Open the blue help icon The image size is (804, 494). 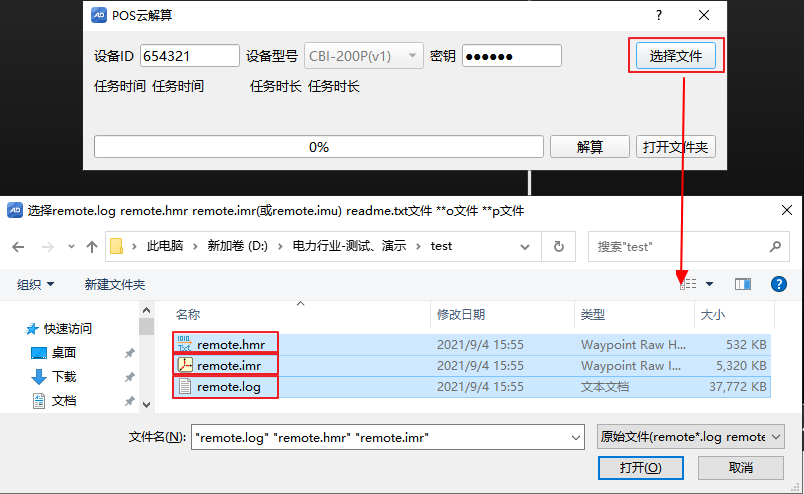pyautogui.click(x=778, y=284)
